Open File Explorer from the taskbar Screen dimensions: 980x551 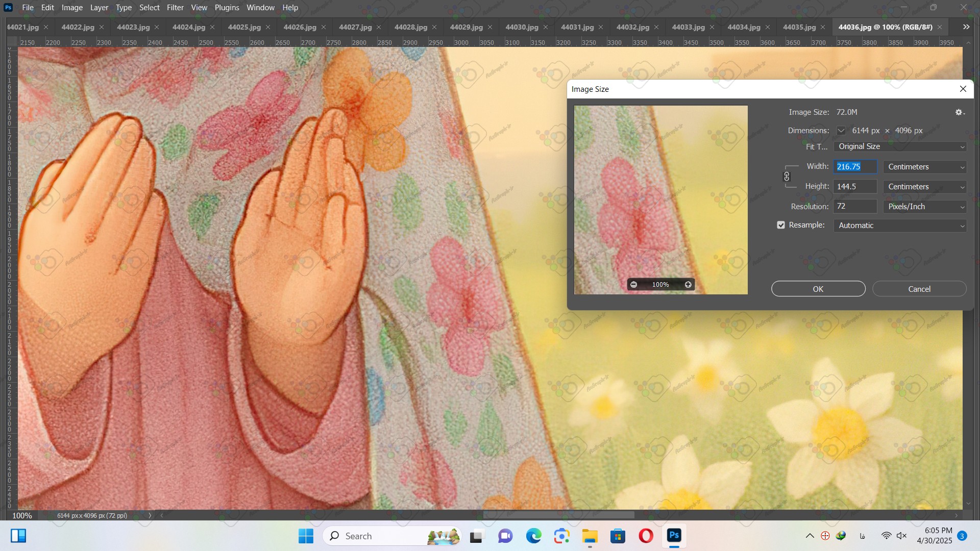click(590, 536)
